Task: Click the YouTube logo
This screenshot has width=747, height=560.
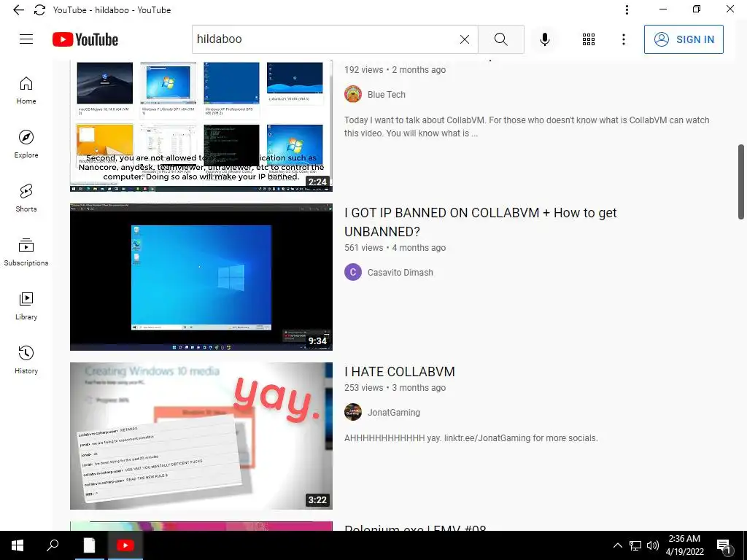Action: 85,39
